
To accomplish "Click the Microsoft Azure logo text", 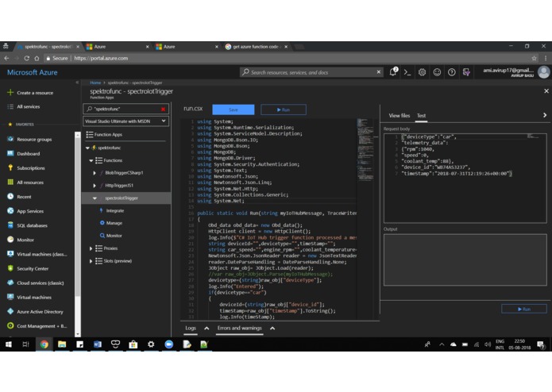I will click(32, 72).
